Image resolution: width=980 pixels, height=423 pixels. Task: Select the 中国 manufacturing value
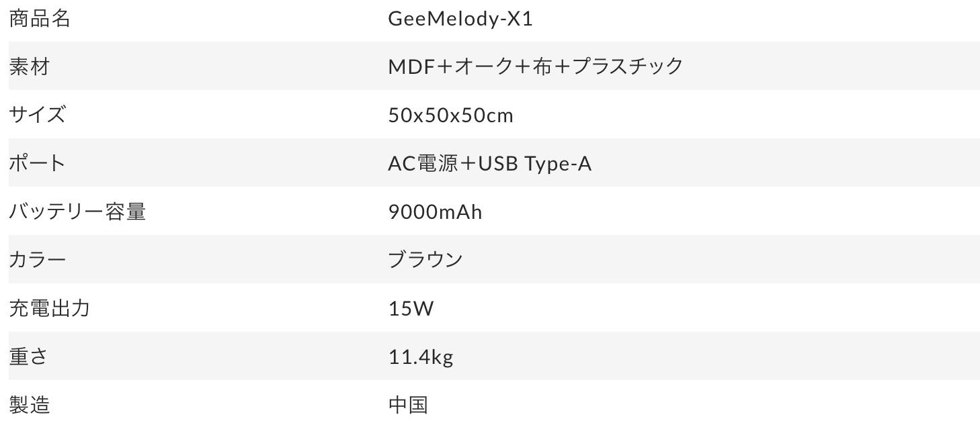(x=408, y=405)
